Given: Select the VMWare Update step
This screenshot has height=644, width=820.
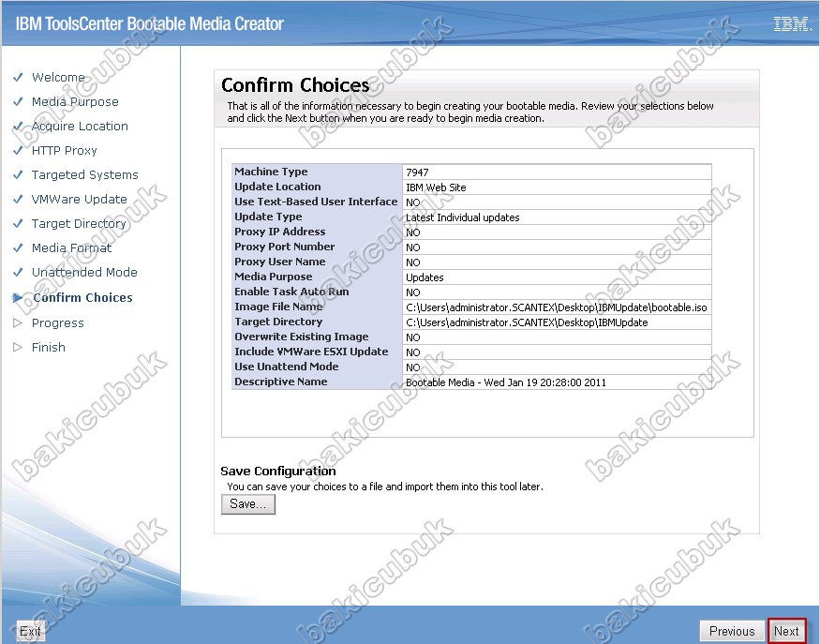Looking at the screenshot, I should (79, 199).
